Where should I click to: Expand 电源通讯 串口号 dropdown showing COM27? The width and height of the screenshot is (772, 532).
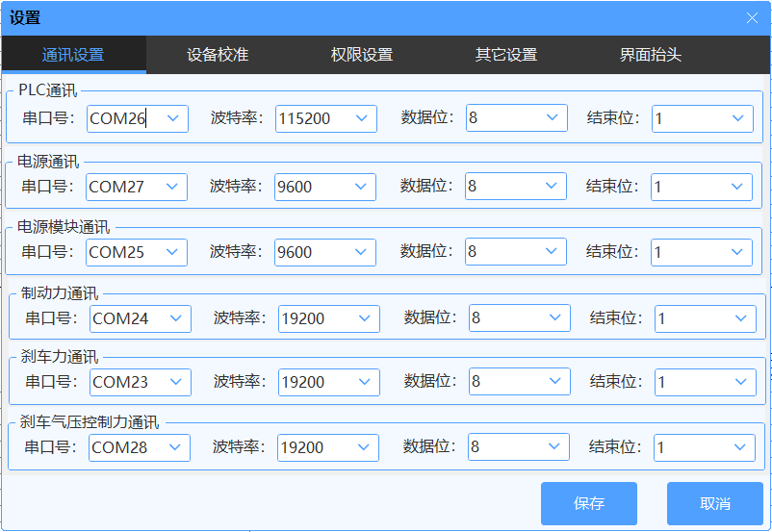172,187
